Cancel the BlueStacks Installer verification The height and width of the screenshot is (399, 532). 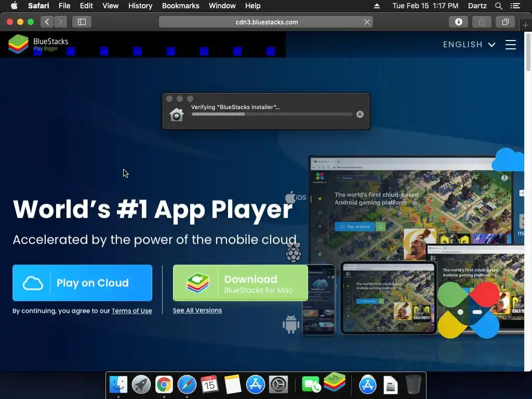tap(360, 114)
